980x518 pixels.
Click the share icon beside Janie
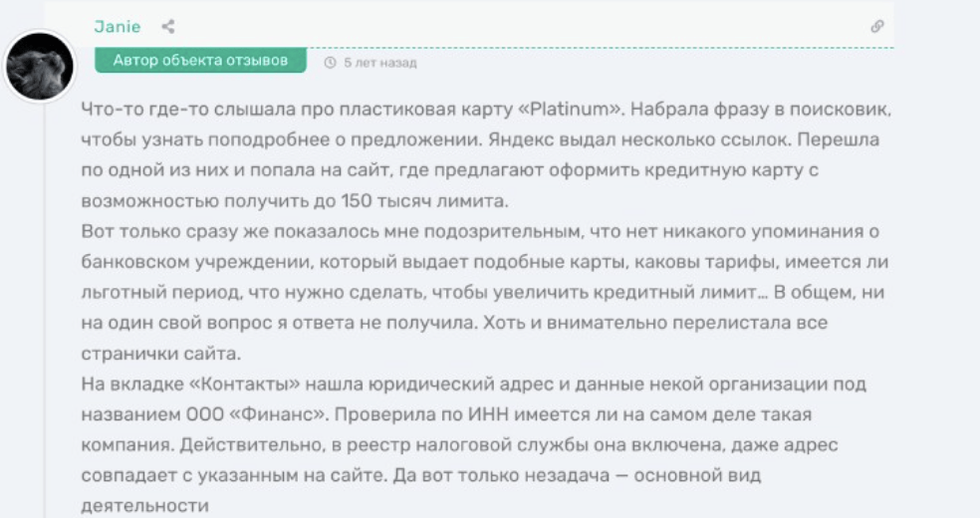click(167, 27)
